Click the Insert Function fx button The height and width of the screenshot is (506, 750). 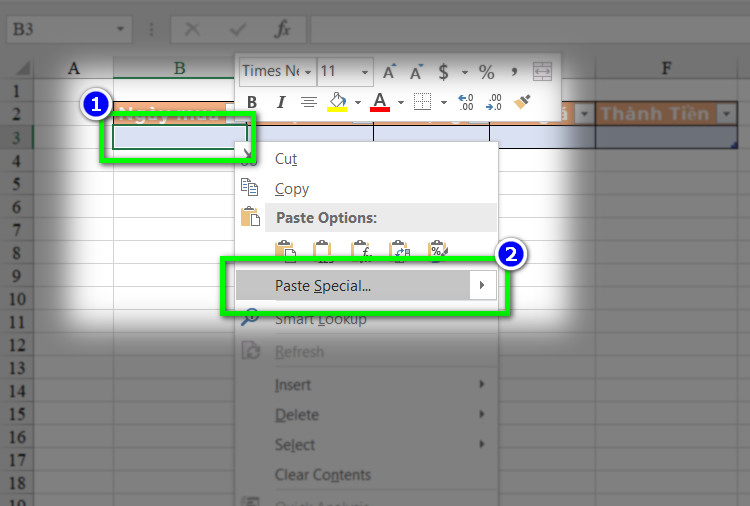[x=282, y=30]
